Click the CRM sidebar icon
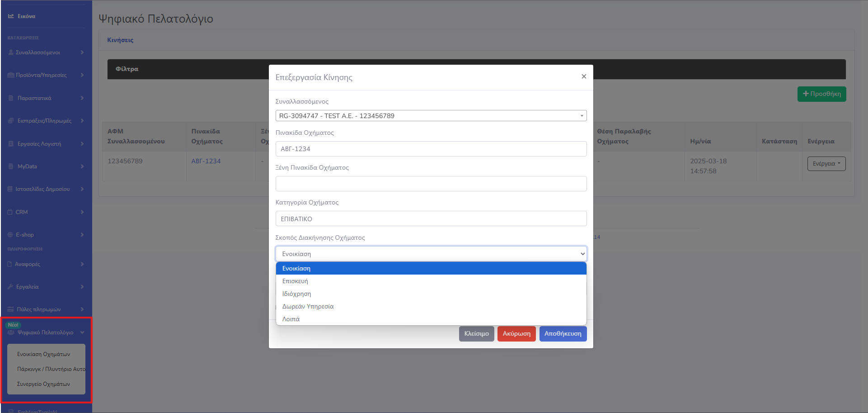 pyautogui.click(x=10, y=212)
